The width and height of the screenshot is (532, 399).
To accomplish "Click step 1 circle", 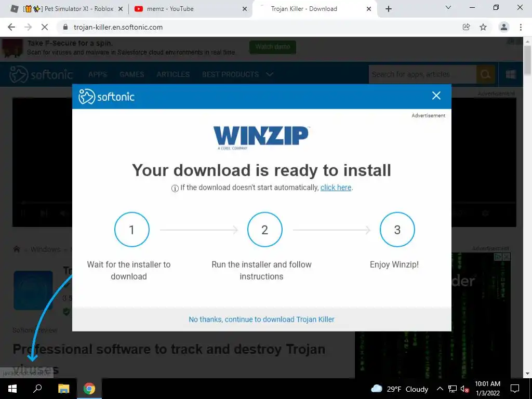I will (131, 230).
